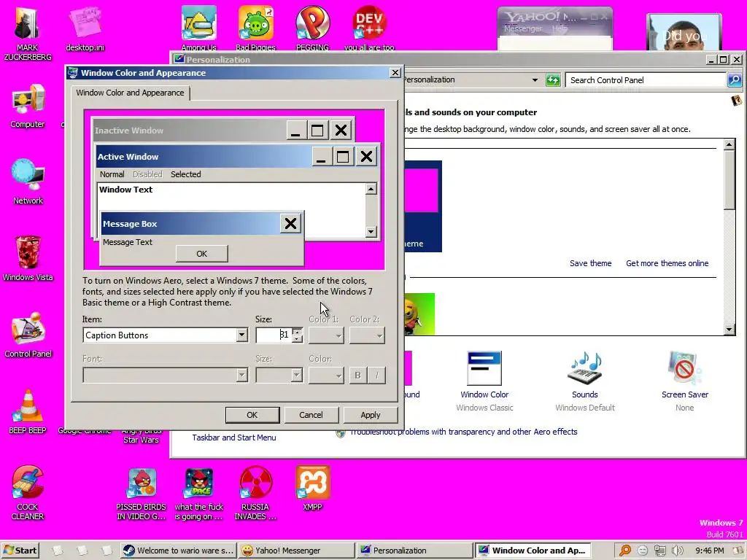Click the Message Box title bar in preview
This screenshot has width=747, height=560.
(190, 224)
